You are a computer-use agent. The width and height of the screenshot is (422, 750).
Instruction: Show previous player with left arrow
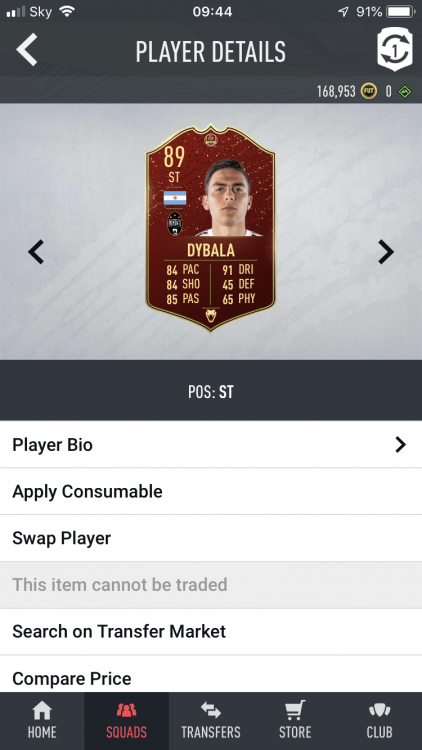pos(36,252)
